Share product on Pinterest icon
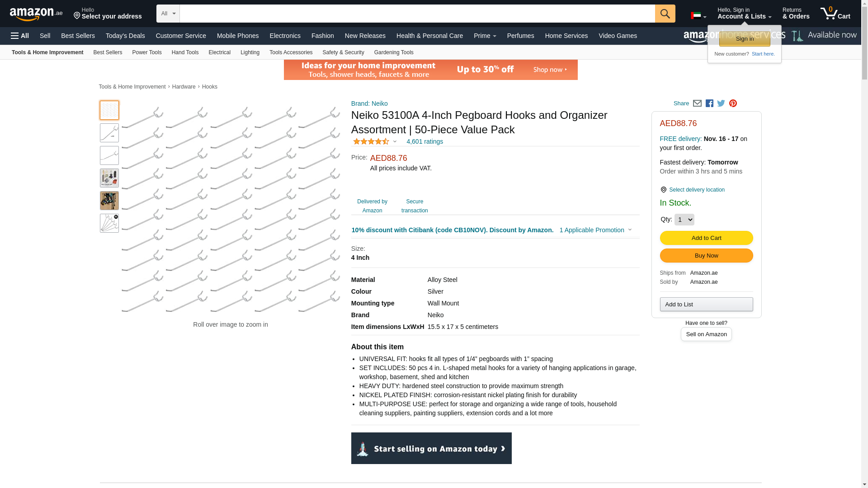Screen dimensions: 868x488 click(733, 103)
